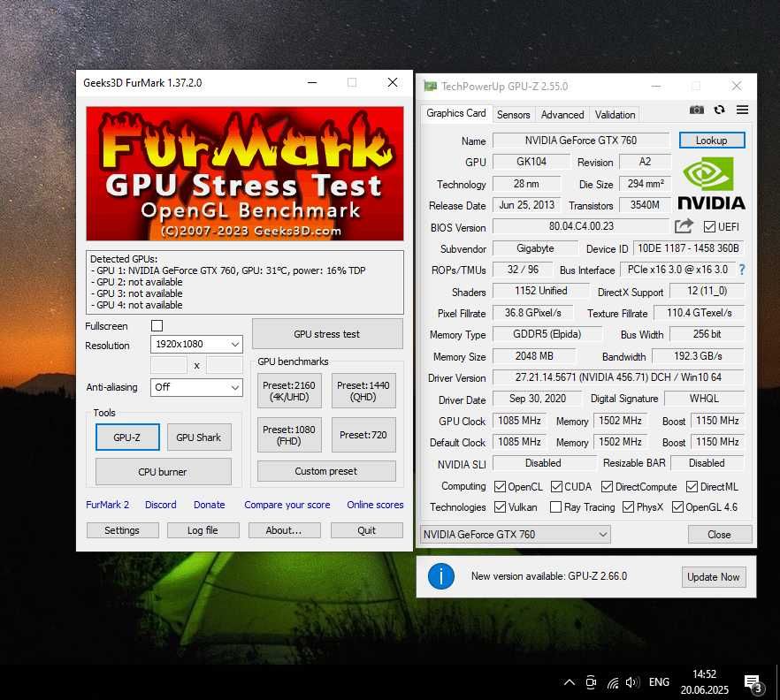Screen dimensions: 780x700
Task: Switch to the Advanced tab
Action: 562,115
